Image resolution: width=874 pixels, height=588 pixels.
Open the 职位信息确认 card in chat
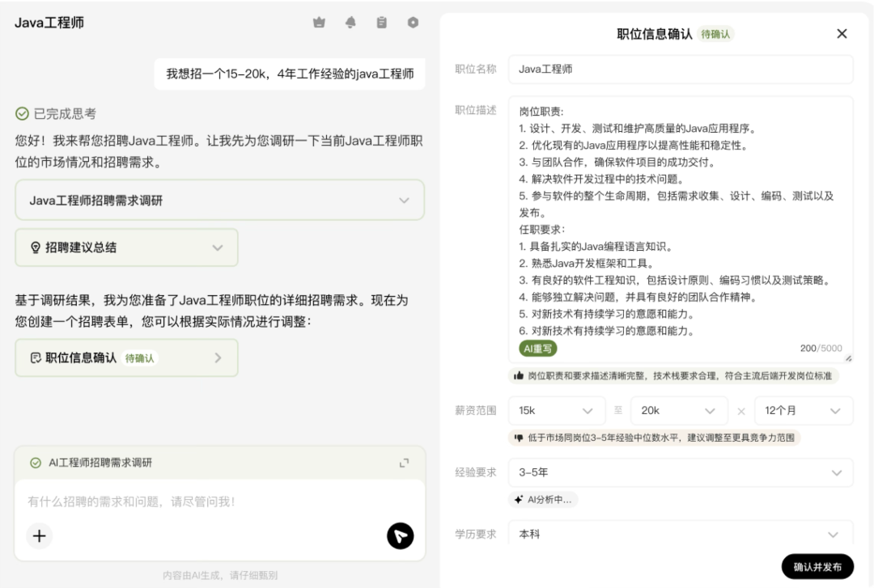126,357
